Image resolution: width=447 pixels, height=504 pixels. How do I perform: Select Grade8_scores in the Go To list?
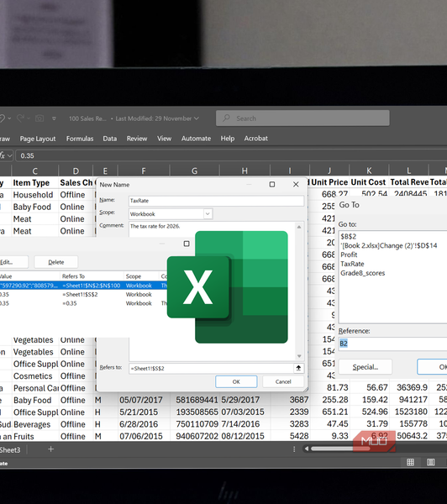click(362, 273)
